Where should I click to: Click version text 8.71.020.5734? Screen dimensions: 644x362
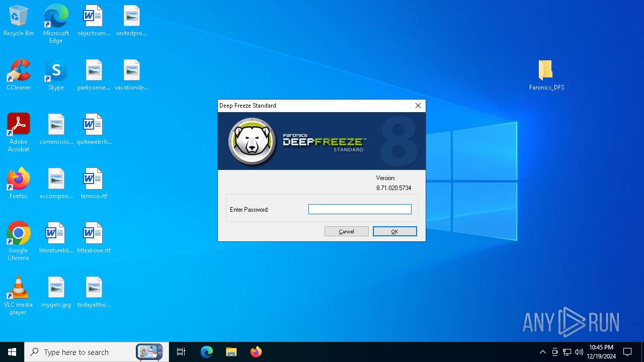pyautogui.click(x=394, y=188)
